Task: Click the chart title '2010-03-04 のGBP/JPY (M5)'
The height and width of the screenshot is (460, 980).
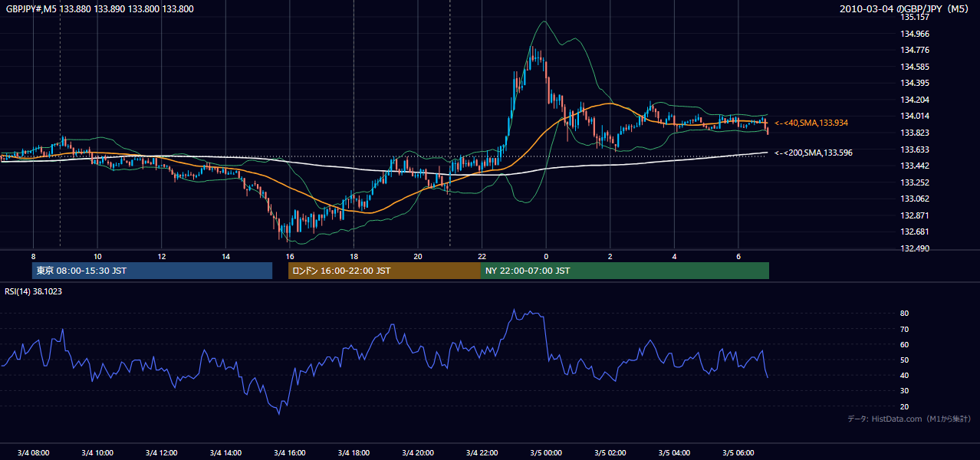Action: pos(906,9)
